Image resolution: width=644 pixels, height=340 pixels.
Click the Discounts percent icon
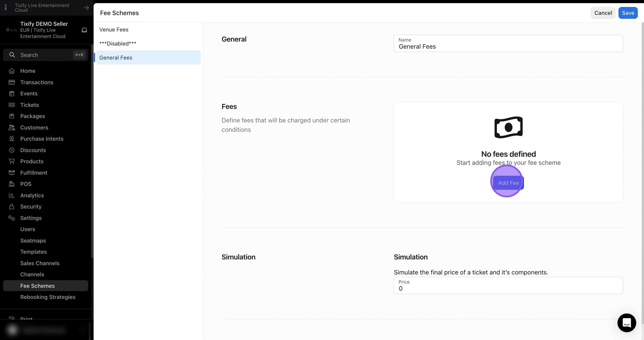[x=12, y=150]
